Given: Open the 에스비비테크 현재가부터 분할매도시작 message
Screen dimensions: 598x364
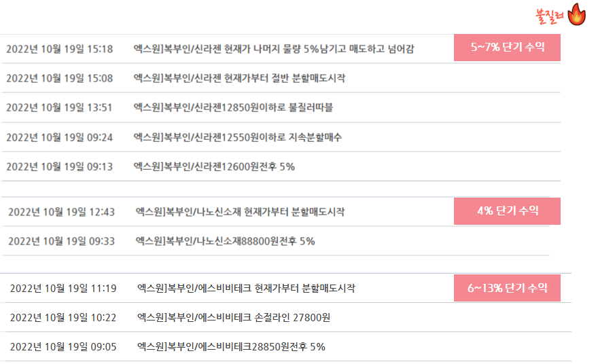Looking at the screenshot, I should [246, 288].
